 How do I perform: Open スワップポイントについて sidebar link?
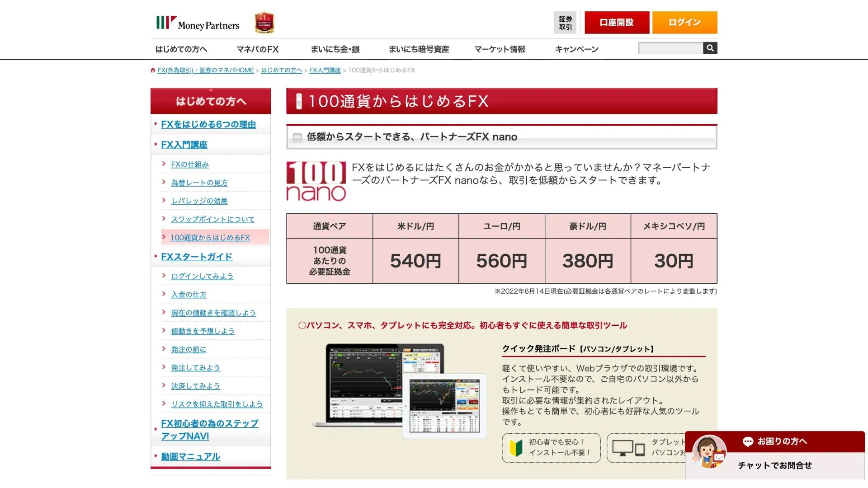point(213,219)
